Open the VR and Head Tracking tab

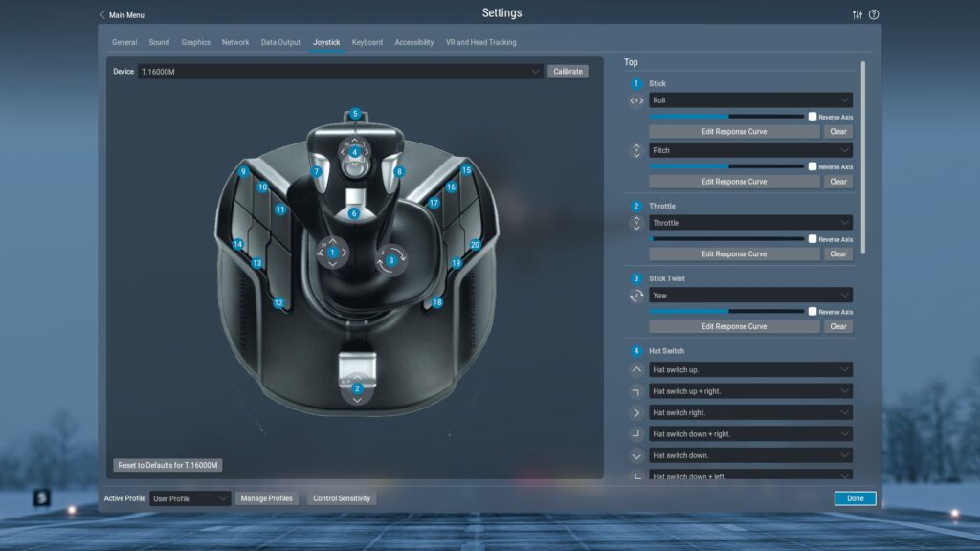tap(480, 43)
